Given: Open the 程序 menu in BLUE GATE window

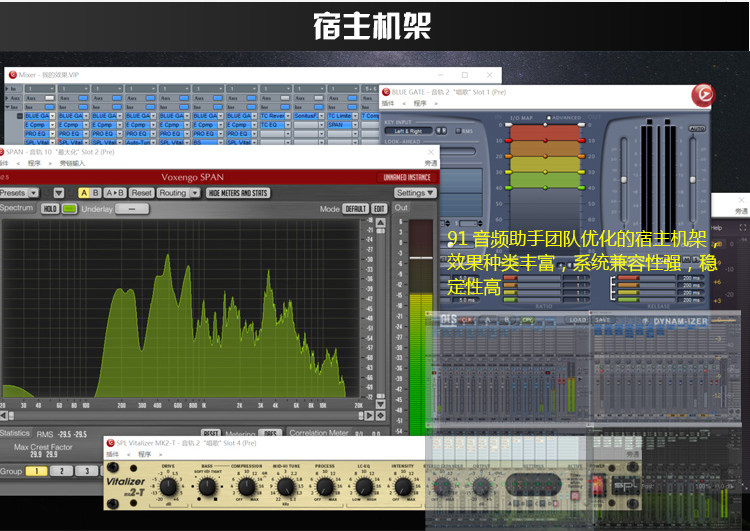Looking at the screenshot, I should tap(420, 103).
